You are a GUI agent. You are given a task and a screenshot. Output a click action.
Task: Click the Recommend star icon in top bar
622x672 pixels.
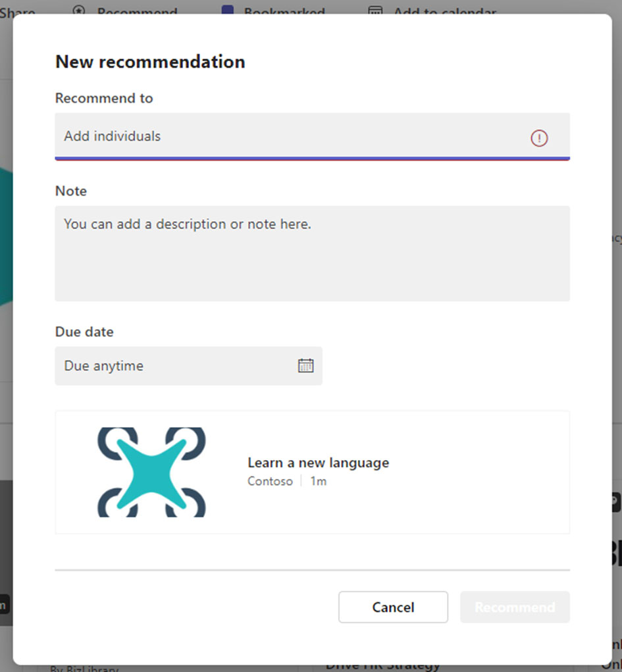80,11
